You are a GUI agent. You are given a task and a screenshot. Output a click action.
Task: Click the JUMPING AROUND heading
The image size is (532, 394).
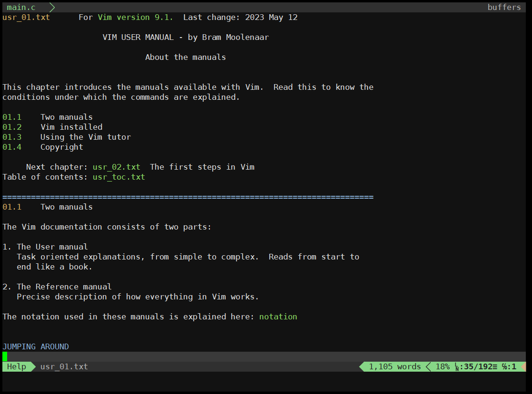point(36,346)
